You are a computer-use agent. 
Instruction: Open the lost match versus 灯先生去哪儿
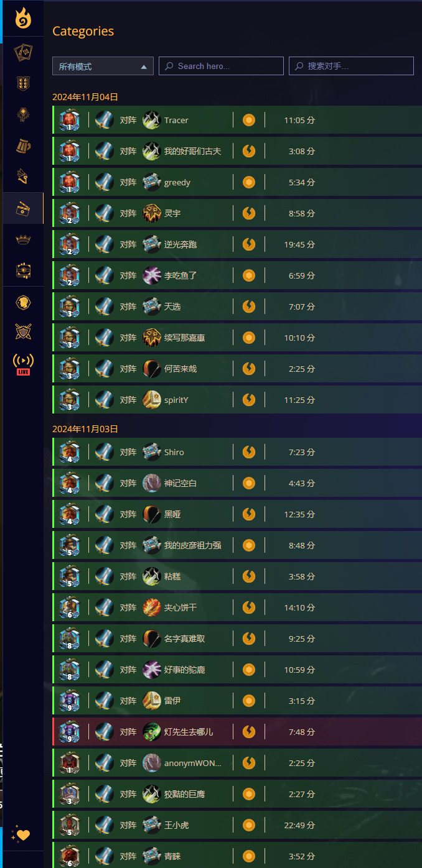click(237, 732)
